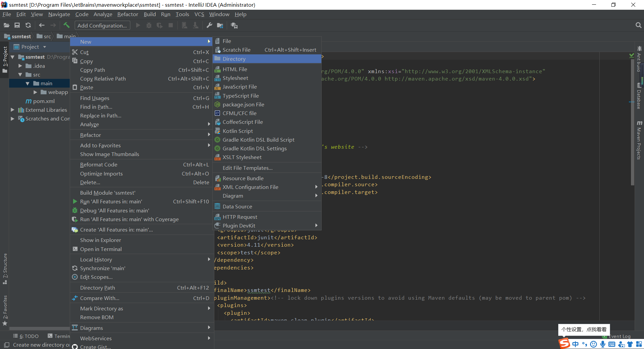The height and width of the screenshot is (349, 644).
Task: Expand the webapp folder in tree
Action: click(x=35, y=92)
